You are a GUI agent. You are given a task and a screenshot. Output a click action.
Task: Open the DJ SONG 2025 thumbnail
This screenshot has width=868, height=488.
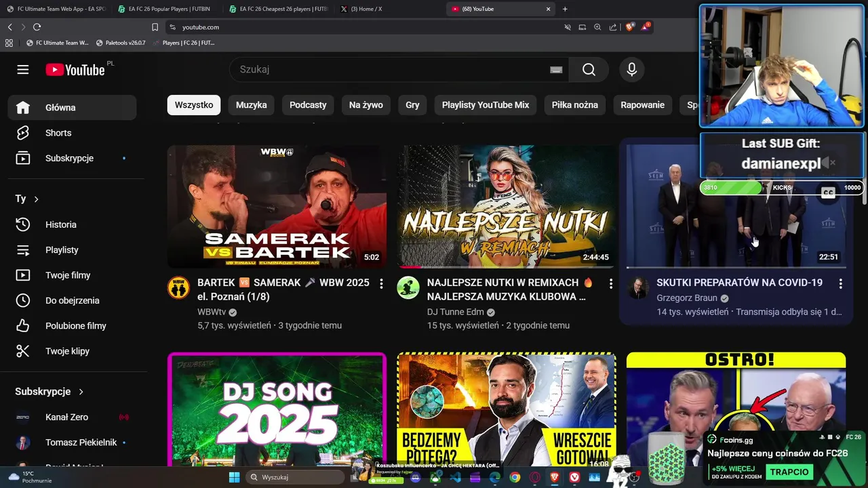point(277,409)
